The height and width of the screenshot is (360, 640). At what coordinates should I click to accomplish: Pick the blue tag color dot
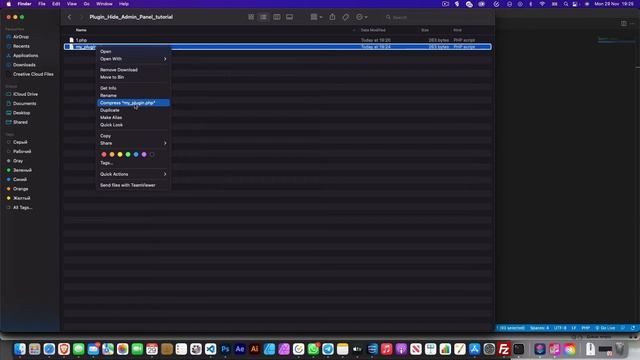136,154
